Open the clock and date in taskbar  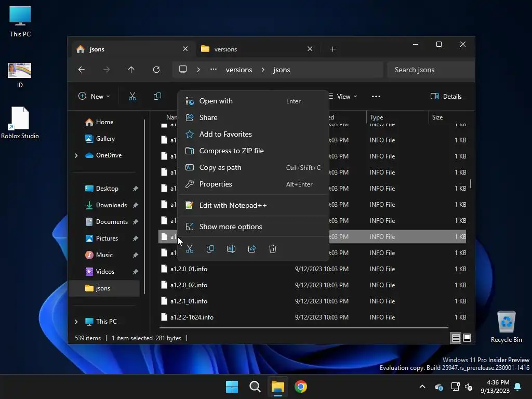point(495,387)
